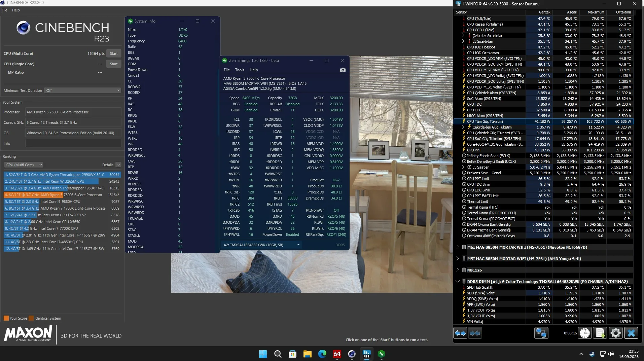644x361 pixels.
Task: Expand the AMD Yonga Seti sensor group
Action: 458,259
